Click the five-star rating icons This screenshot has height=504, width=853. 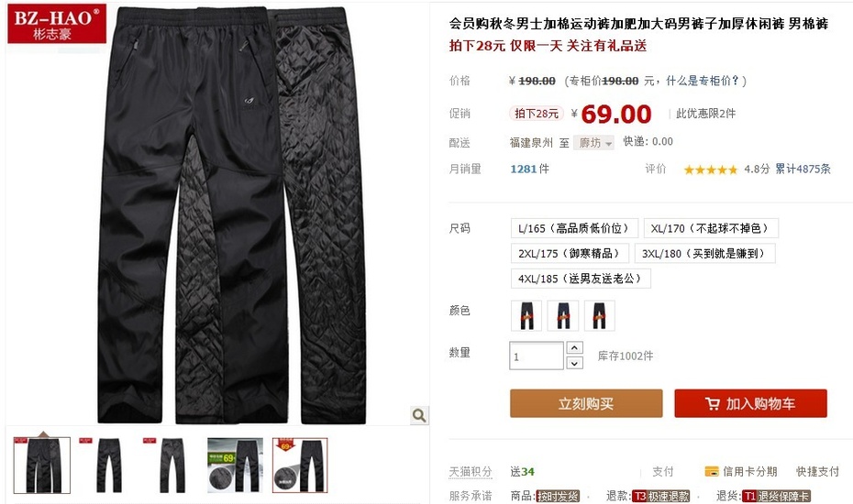click(711, 170)
